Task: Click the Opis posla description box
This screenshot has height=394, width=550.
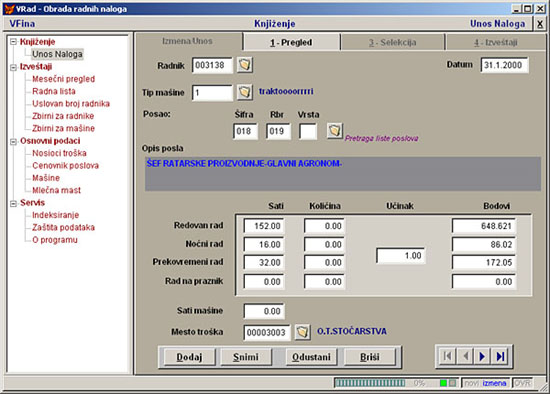Action: coord(343,174)
